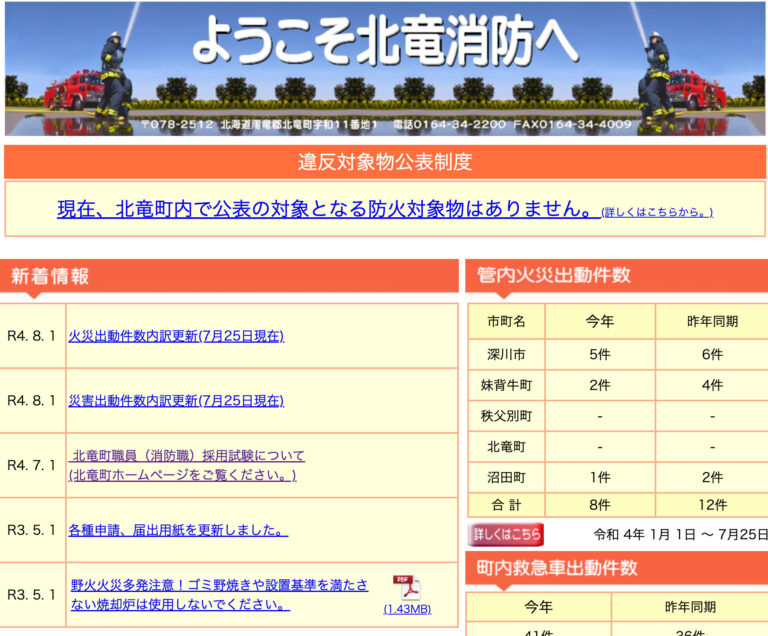Select the 管内火災出動件数 section heading
The width and height of the screenshot is (768, 636).
tap(554, 275)
